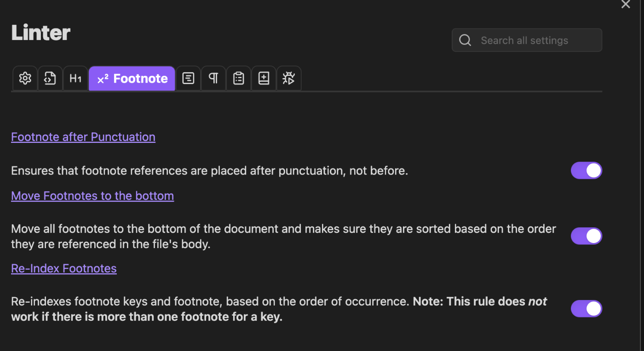The image size is (644, 351).
Task: Open the Debug bug tab
Action: coord(289,79)
